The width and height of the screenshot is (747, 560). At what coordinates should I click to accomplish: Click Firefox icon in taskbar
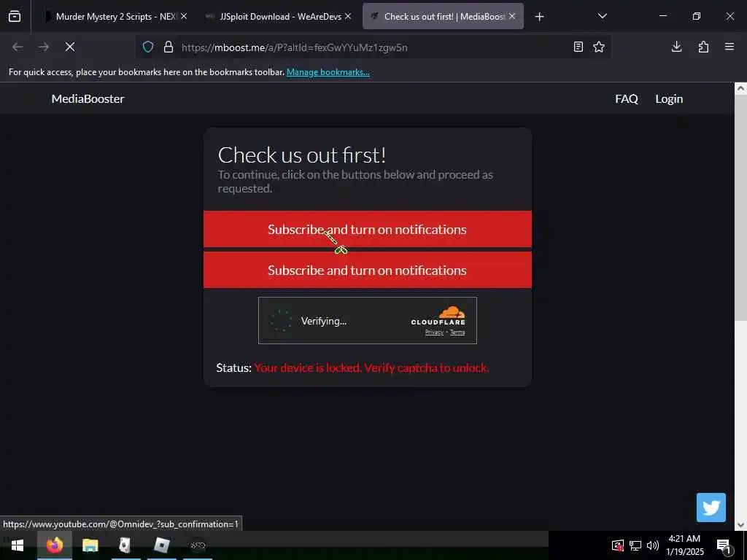pyautogui.click(x=54, y=545)
